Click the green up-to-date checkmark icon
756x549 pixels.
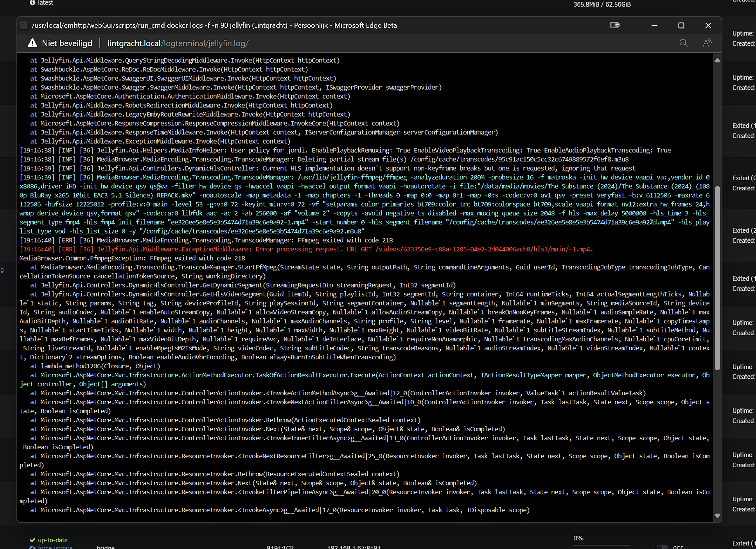click(32, 540)
